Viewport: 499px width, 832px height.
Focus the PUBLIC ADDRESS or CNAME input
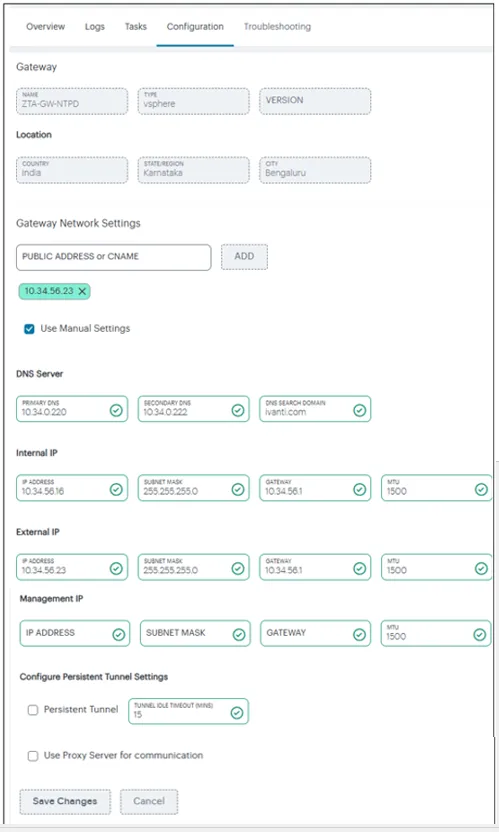pos(114,257)
